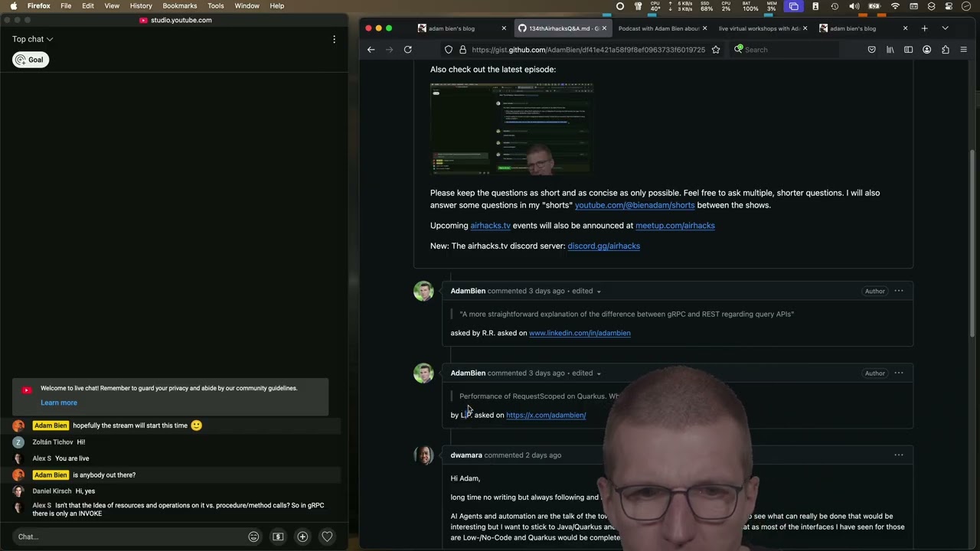Expand edited history on RequestScoped comment
This screenshot has width=980, height=551.
[x=586, y=373]
